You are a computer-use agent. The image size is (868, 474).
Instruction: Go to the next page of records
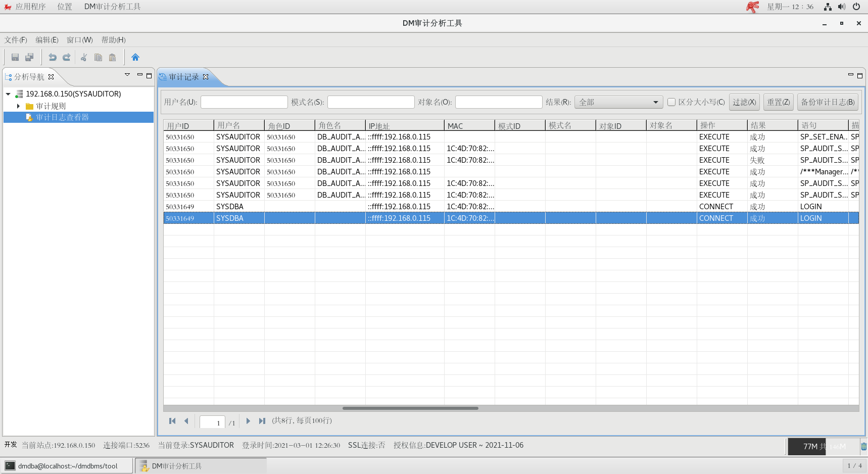pyautogui.click(x=248, y=421)
